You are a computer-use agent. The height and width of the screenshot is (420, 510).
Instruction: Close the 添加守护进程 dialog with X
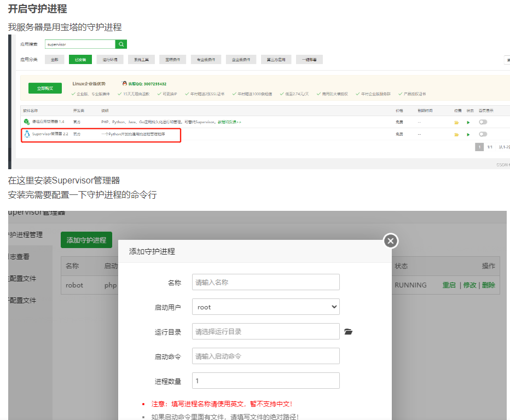pyautogui.click(x=391, y=241)
